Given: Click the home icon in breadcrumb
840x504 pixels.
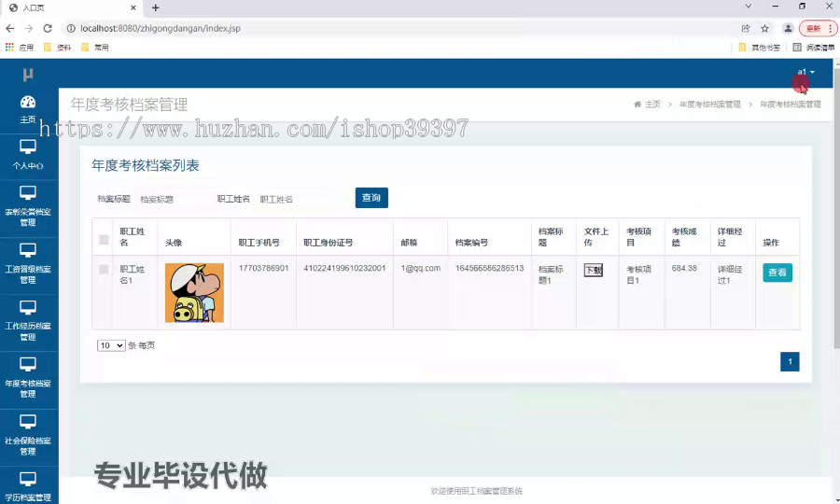Looking at the screenshot, I should point(637,105).
